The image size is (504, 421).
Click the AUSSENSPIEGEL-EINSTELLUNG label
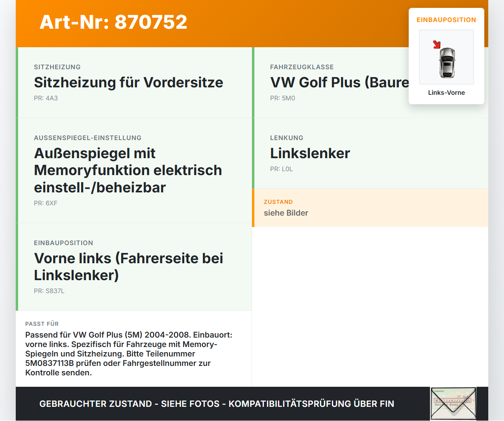[87, 138]
